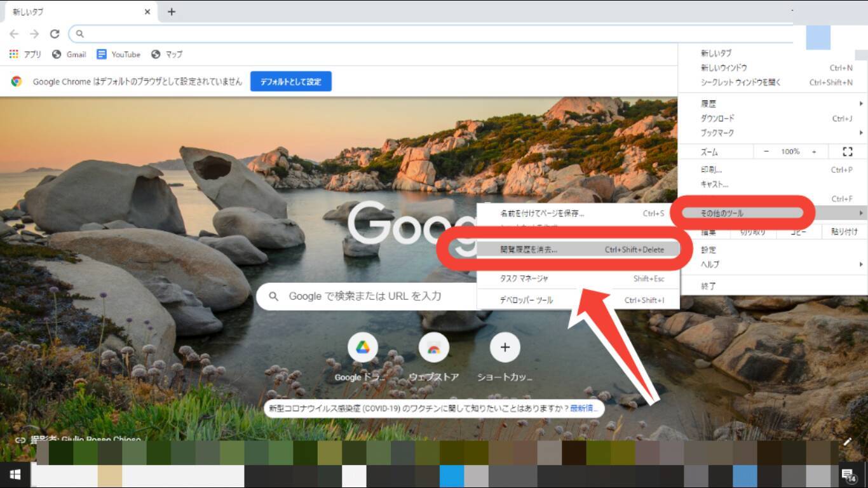Click the default browser notice text
Screen dimensions: 868x488
pos(137,81)
